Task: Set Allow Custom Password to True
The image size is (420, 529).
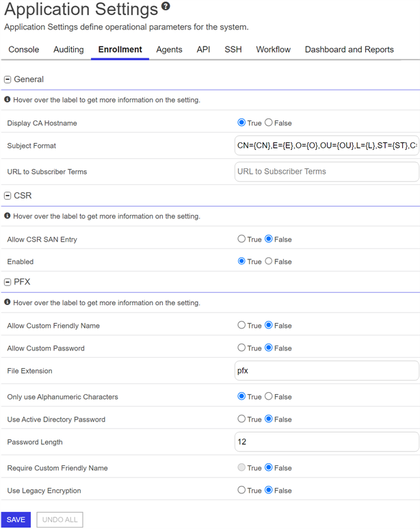Action: pos(241,348)
